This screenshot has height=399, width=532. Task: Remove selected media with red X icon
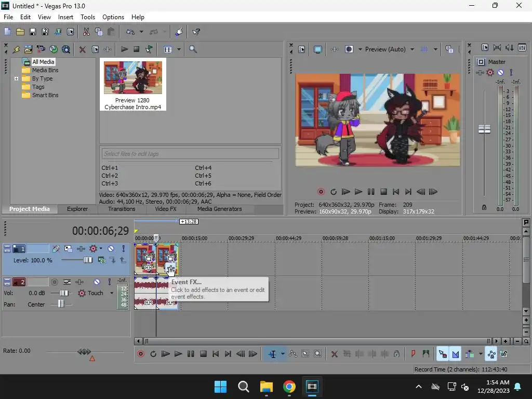(82, 49)
